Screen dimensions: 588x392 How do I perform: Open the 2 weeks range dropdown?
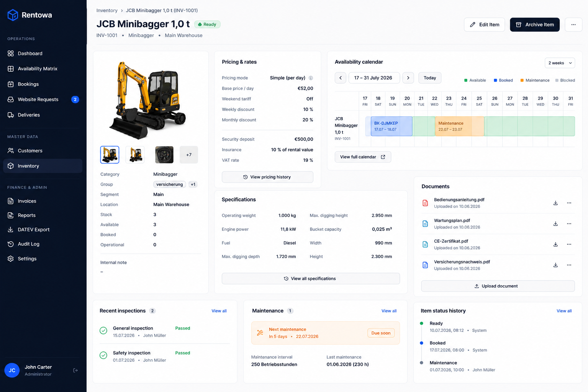pyautogui.click(x=560, y=63)
